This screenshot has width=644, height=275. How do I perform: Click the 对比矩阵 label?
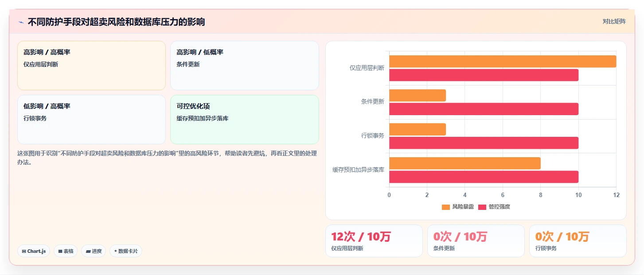pyautogui.click(x=614, y=22)
